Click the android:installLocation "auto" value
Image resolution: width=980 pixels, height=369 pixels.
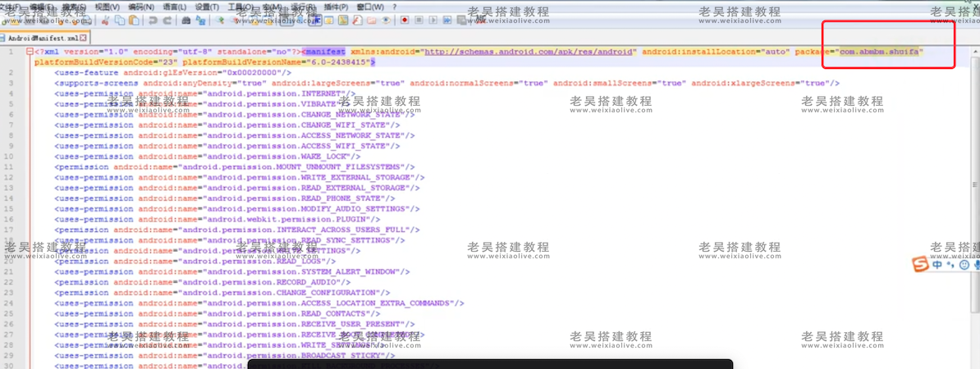tap(774, 52)
